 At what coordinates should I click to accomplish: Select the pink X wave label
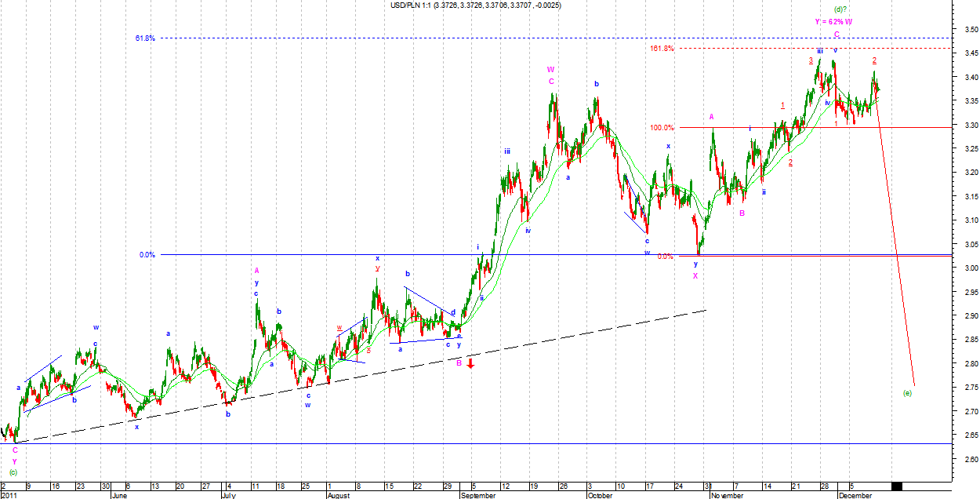point(695,275)
